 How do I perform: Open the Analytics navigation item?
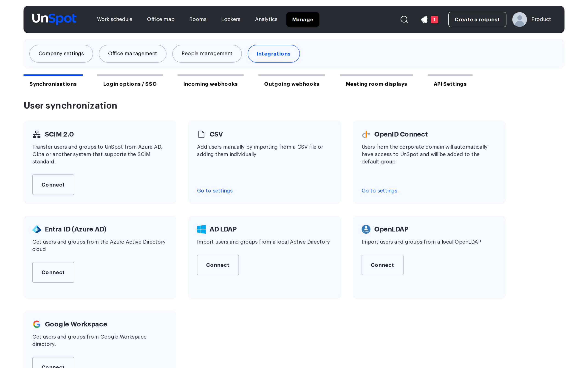tap(266, 19)
